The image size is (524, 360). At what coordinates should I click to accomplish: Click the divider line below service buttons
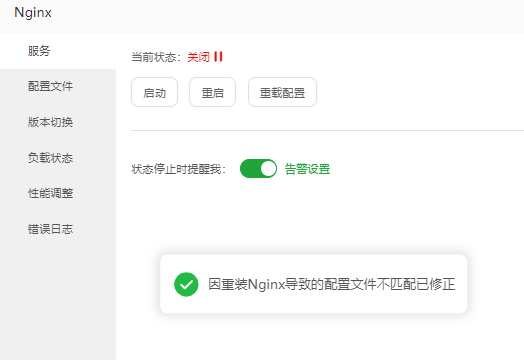click(x=328, y=130)
